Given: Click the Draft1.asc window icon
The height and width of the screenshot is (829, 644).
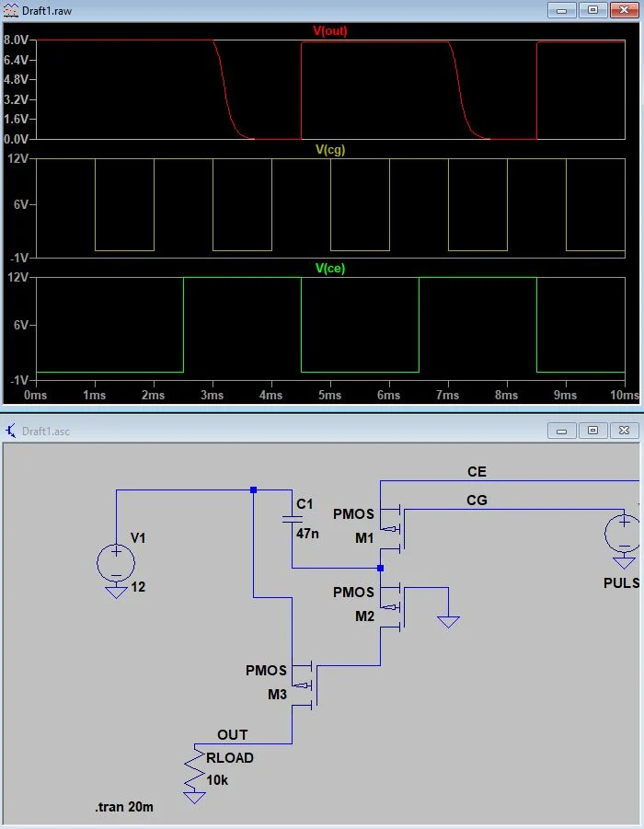Looking at the screenshot, I should [x=10, y=431].
